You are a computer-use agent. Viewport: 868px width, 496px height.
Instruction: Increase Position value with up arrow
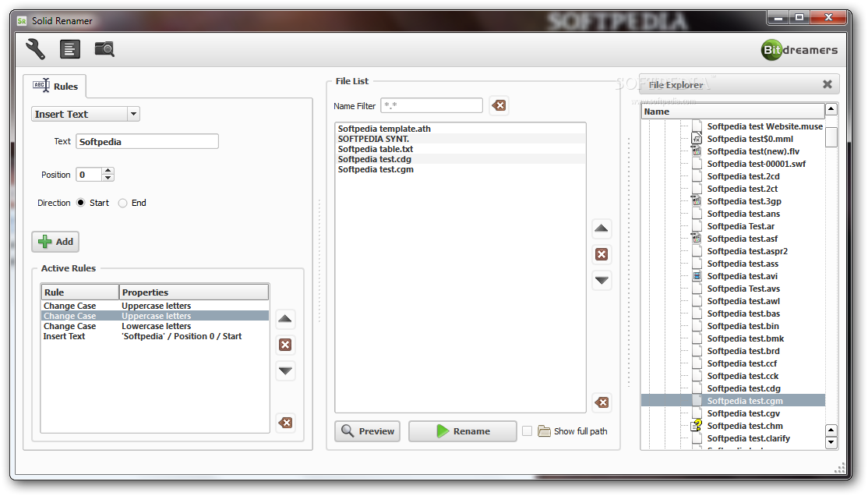coord(108,171)
